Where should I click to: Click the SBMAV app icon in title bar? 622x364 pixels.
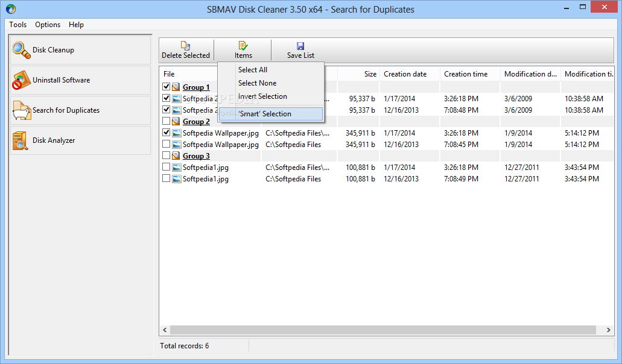[11, 8]
